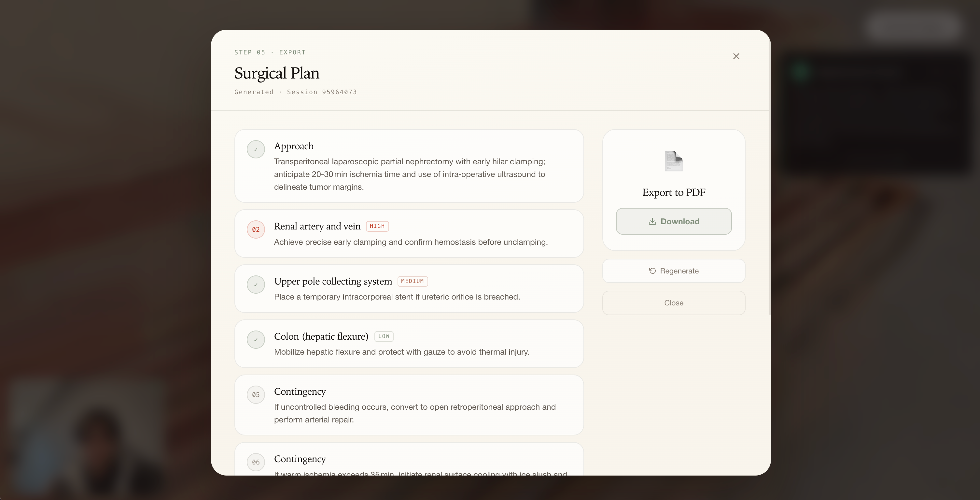Toggle Upper pole collecting system checkmark

tap(256, 285)
